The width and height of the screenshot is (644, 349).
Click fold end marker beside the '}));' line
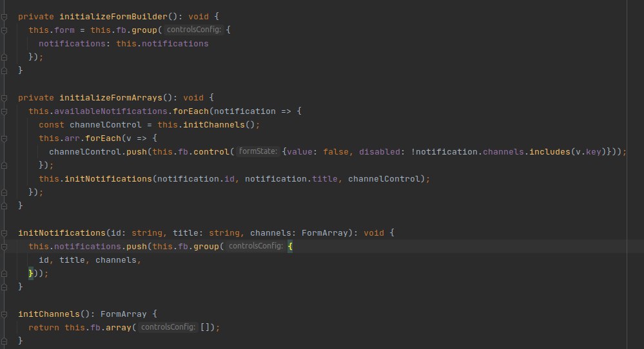pyautogui.click(x=4, y=274)
